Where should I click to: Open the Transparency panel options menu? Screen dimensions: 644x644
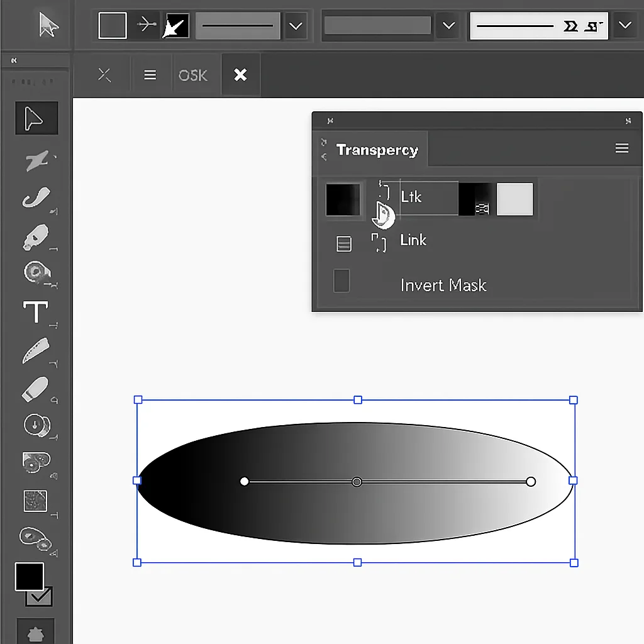(x=622, y=148)
